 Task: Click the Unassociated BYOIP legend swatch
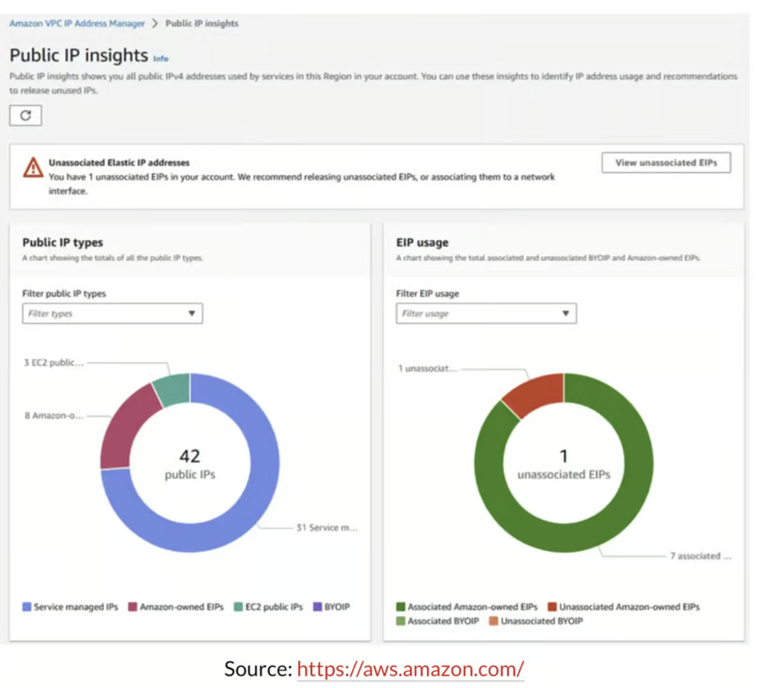coord(493,621)
